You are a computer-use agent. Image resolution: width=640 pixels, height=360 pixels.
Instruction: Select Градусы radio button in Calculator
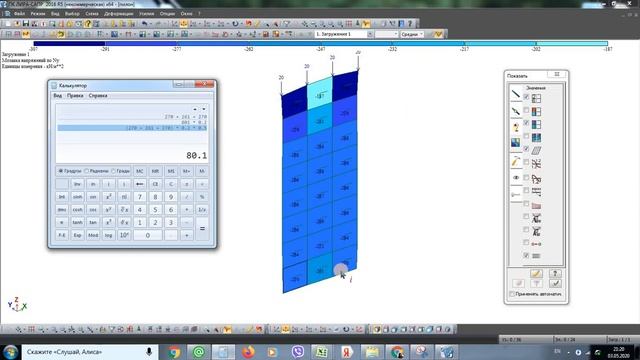[61, 171]
